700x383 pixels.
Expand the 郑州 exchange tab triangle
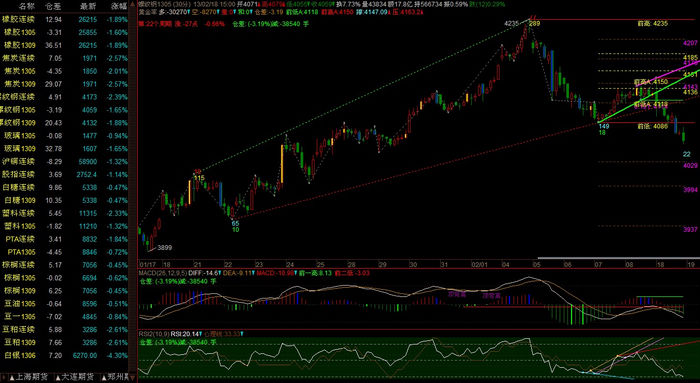104,378
